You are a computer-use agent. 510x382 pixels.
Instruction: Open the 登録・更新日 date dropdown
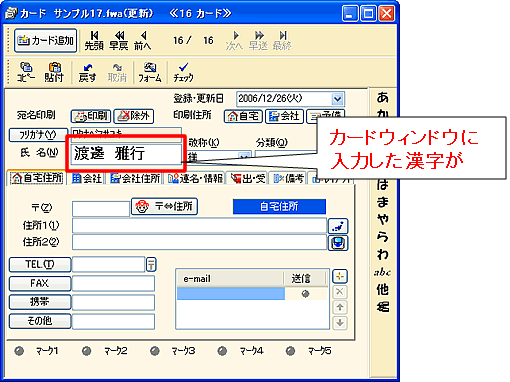[x=337, y=99]
